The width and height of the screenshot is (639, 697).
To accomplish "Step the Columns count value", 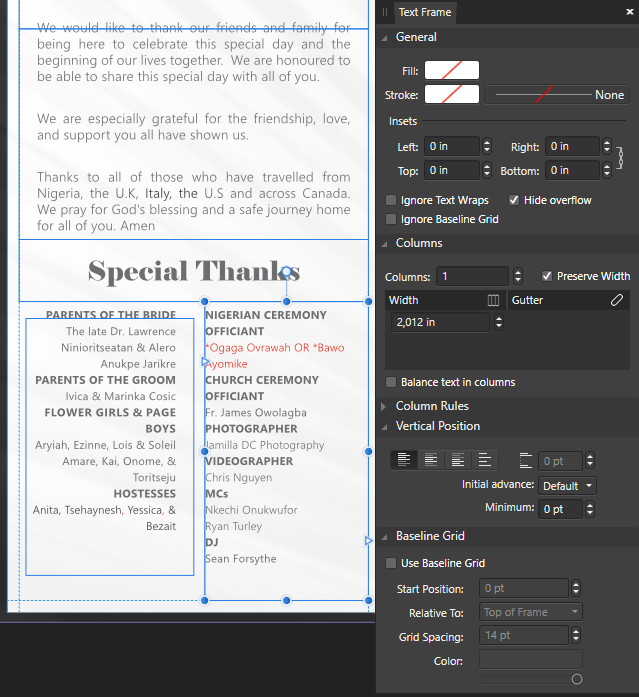I will (x=518, y=276).
